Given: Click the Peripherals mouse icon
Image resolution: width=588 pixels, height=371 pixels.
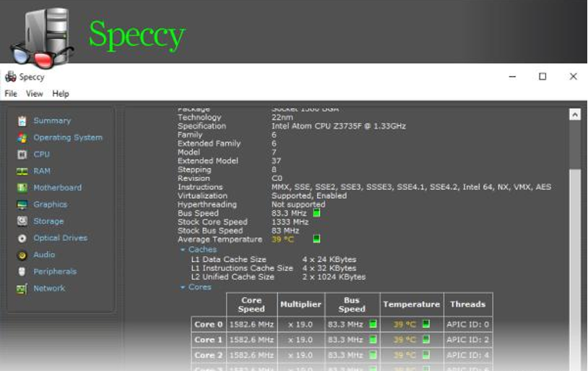Looking at the screenshot, I should pos(22,271).
